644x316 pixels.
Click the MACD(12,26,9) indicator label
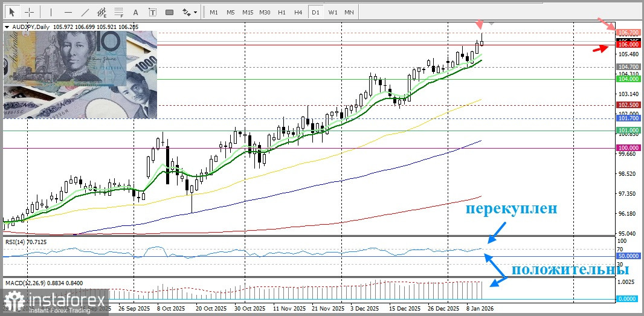coord(45,283)
